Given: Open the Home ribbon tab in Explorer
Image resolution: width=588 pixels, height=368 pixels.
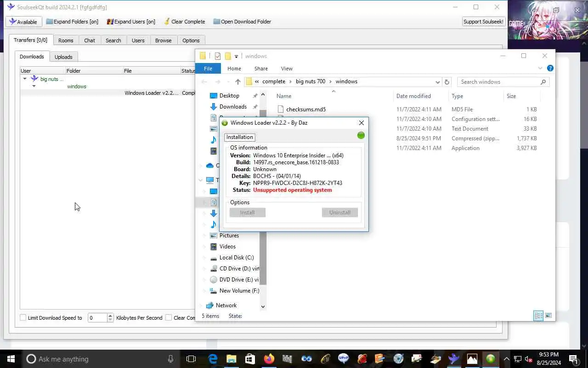Looking at the screenshot, I should [234, 69].
